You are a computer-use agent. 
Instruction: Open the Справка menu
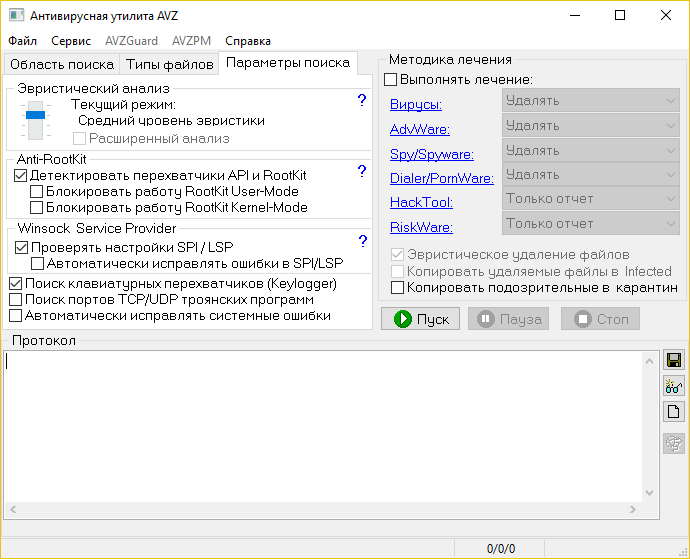click(248, 41)
